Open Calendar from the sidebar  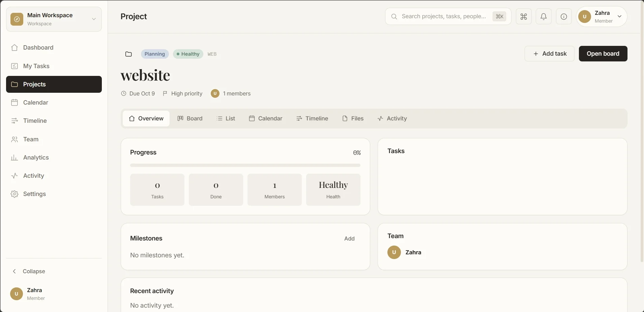click(54, 103)
